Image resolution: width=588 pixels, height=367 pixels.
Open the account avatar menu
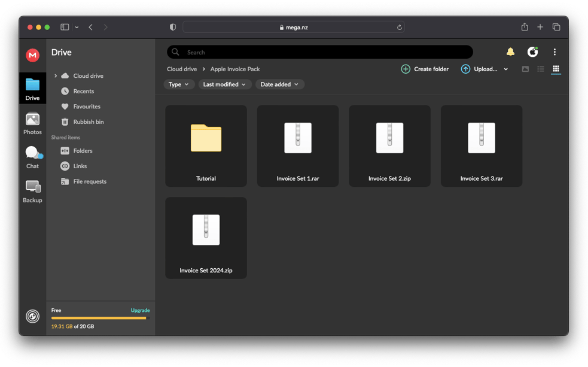[532, 52]
